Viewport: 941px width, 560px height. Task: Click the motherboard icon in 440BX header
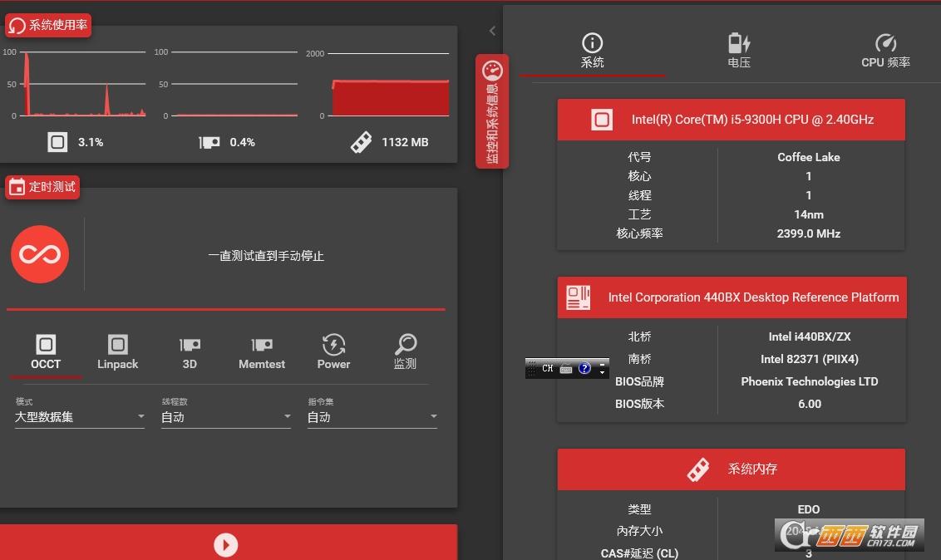click(579, 297)
